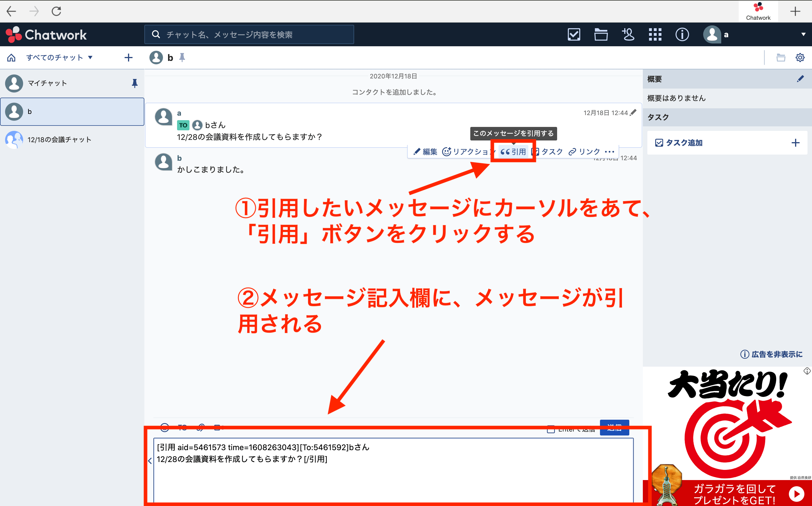Open the user account menu for a
812x506 pixels.
(754, 34)
